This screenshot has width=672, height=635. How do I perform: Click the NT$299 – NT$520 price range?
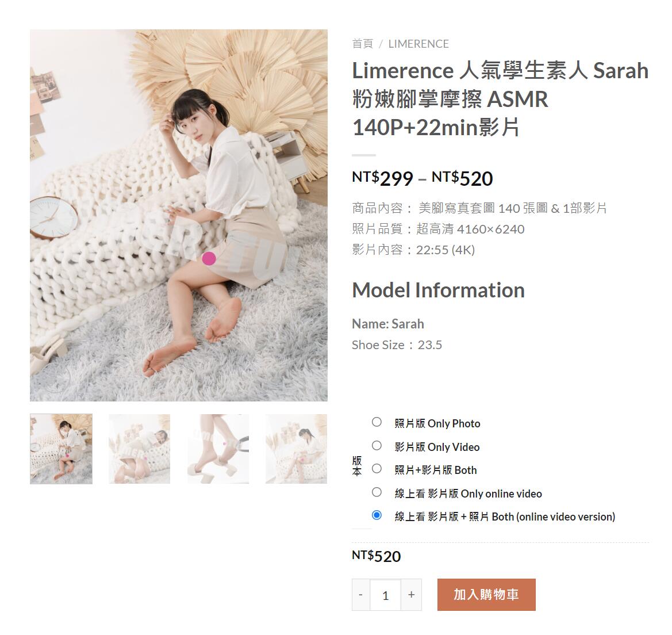[423, 178]
